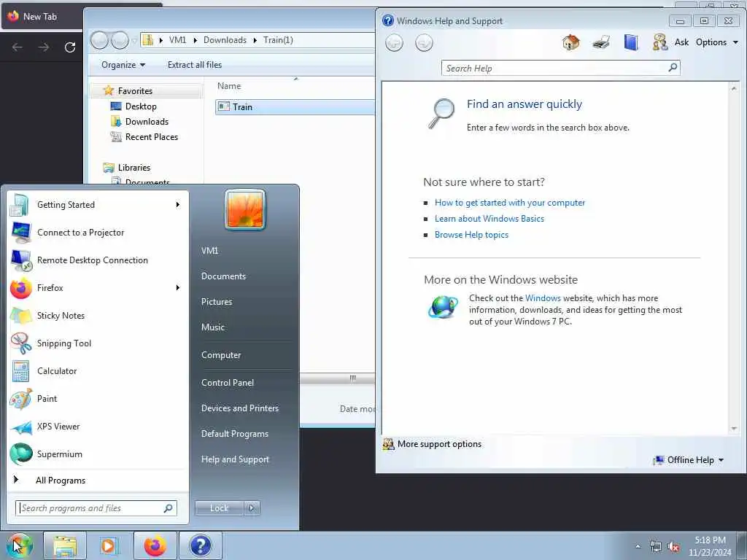Select Downloads under Favorites
The image size is (747, 560).
[x=147, y=122]
